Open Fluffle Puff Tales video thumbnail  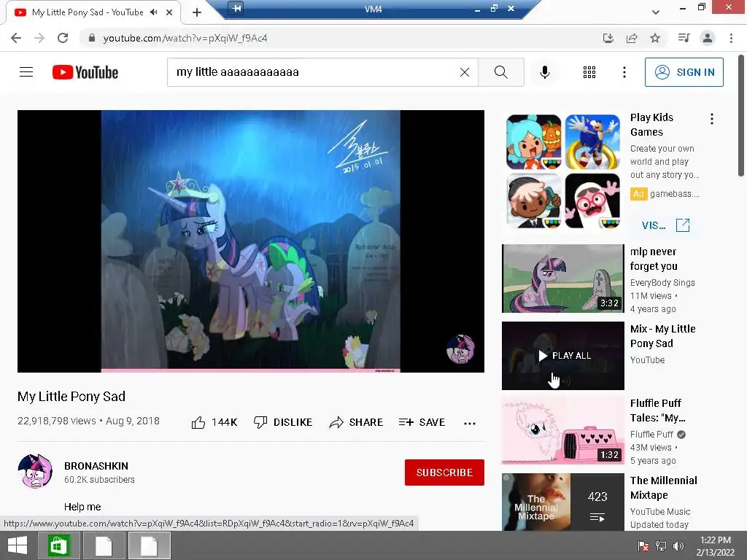(x=563, y=431)
